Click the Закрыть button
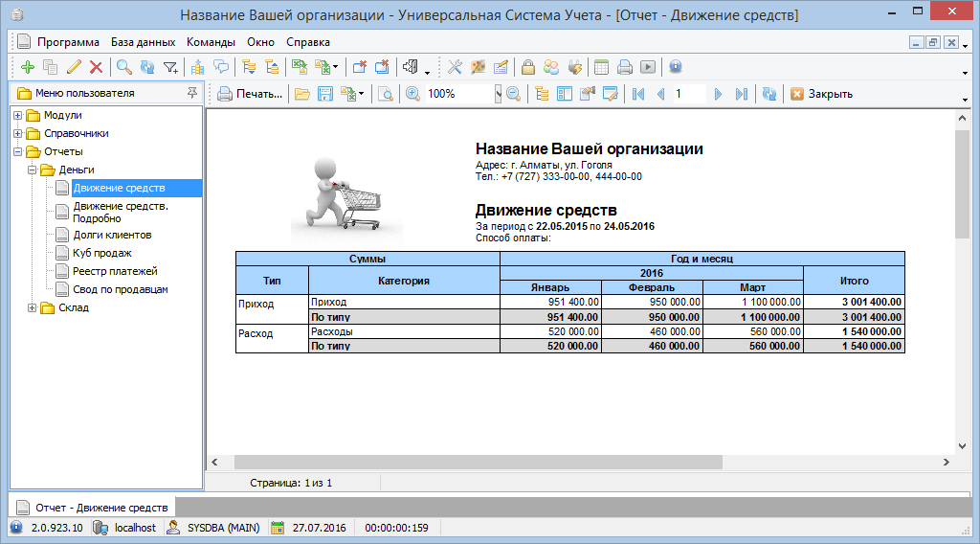 click(821, 94)
